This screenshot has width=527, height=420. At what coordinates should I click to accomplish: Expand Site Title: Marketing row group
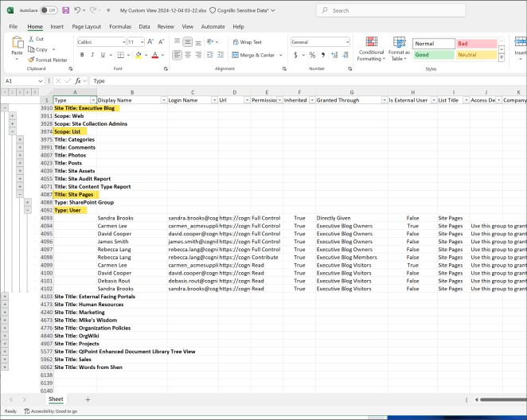pos(5,313)
